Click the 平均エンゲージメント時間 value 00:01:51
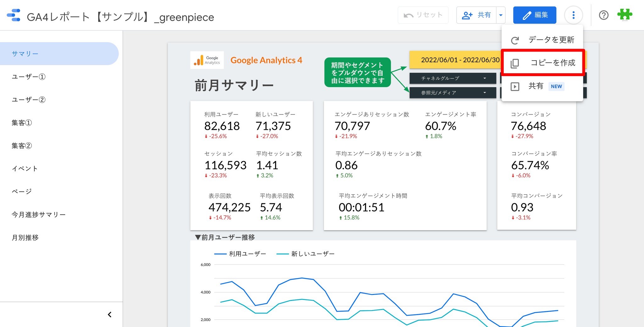Viewport: 644px width, 327px height. (x=362, y=208)
